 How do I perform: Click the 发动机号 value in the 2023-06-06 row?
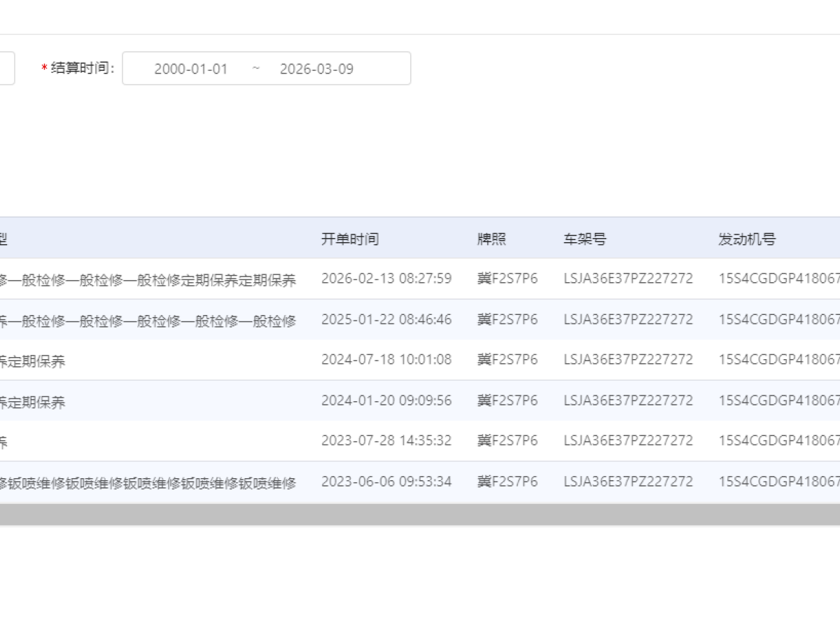[778, 482]
